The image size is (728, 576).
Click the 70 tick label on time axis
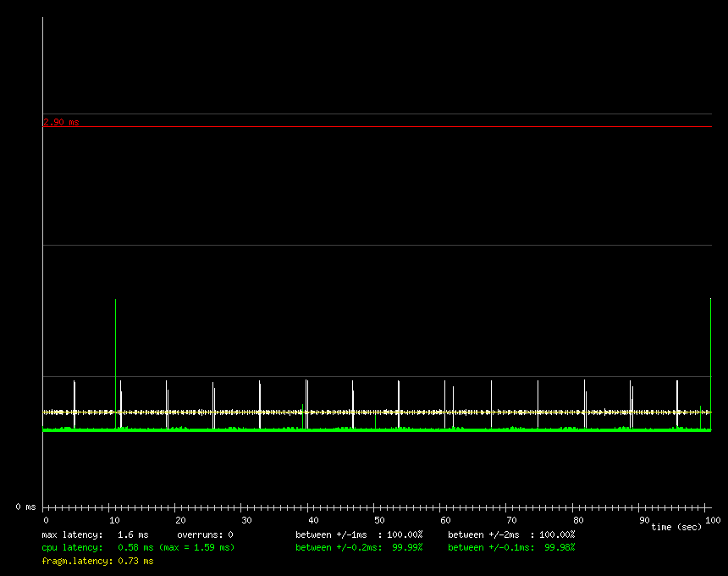click(512, 519)
